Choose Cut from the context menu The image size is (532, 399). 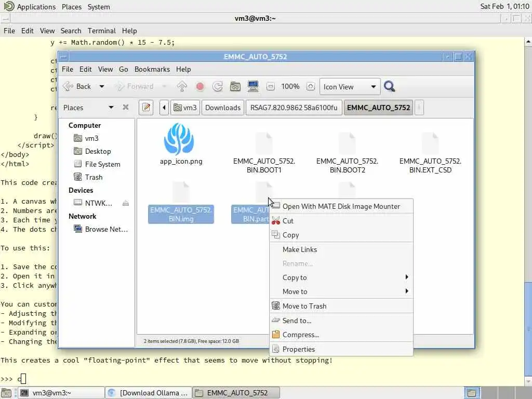pos(341,221)
